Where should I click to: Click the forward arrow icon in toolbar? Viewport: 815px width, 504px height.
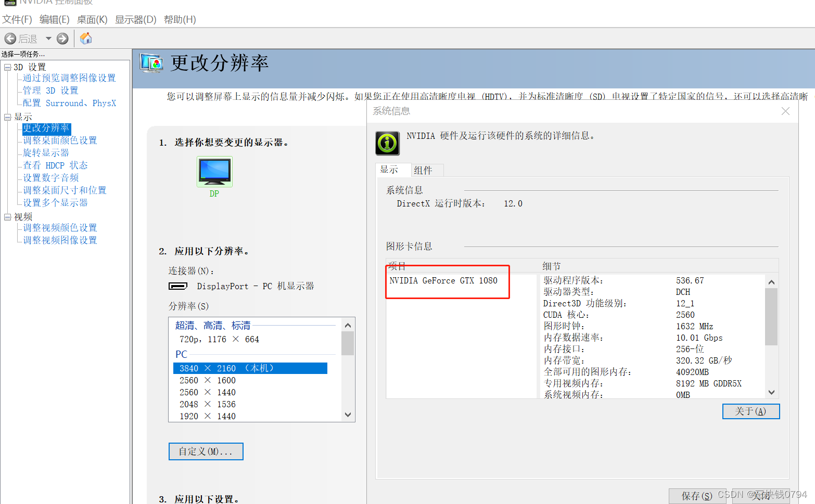tap(62, 38)
